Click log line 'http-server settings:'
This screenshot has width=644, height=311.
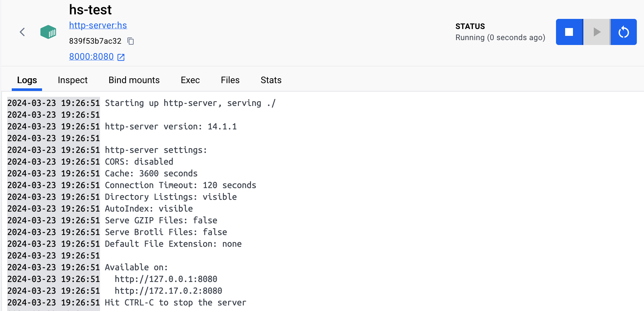[156, 150]
